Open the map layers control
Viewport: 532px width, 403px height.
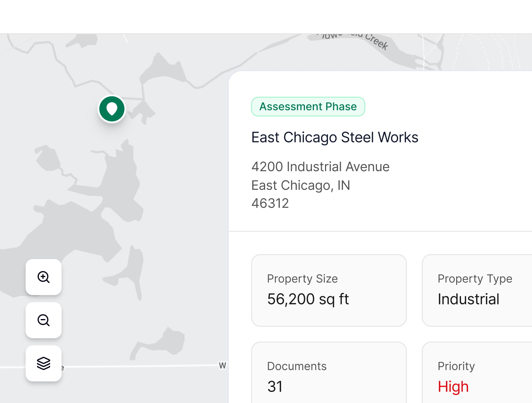(x=43, y=363)
